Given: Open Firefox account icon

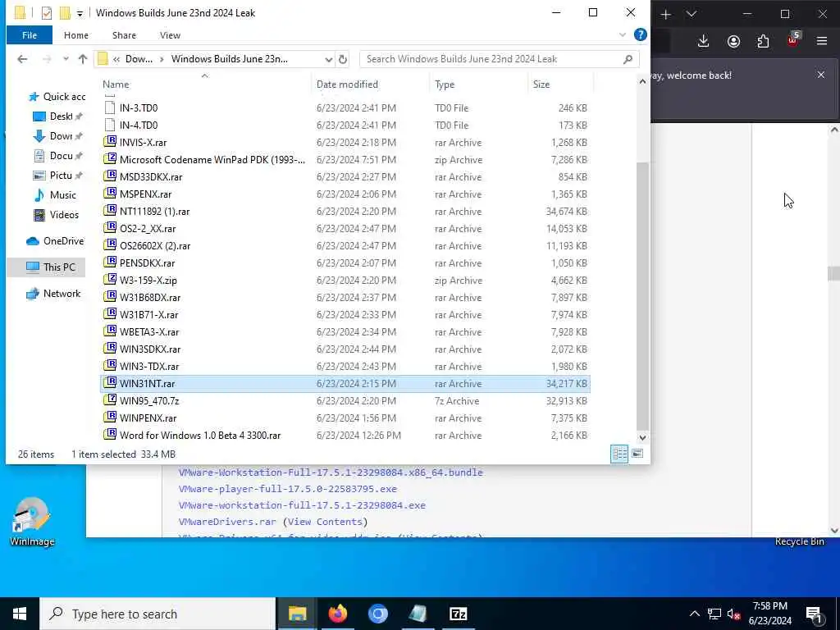Looking at the screenshot, I should click(733, 41).
